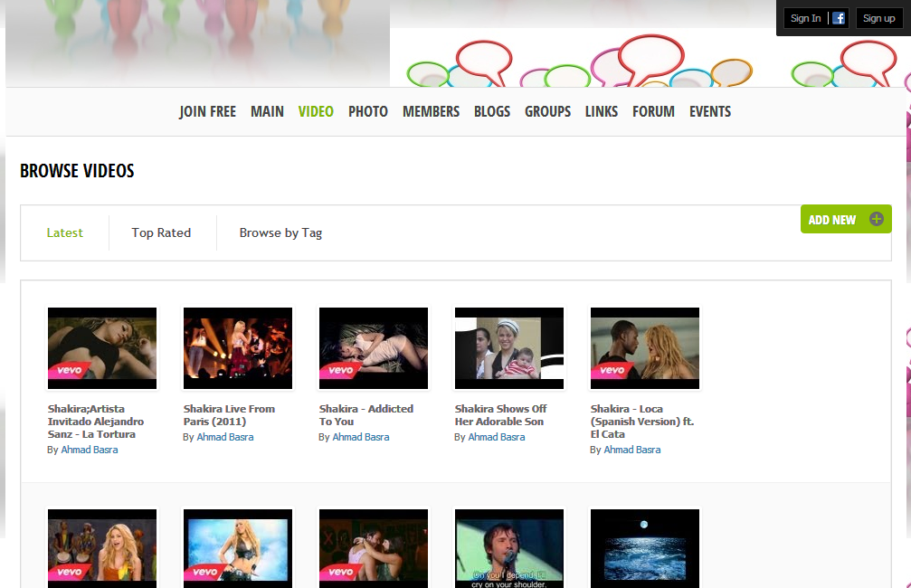
Task: Click the Shakira - Addicted To You title
Action: 366,415
